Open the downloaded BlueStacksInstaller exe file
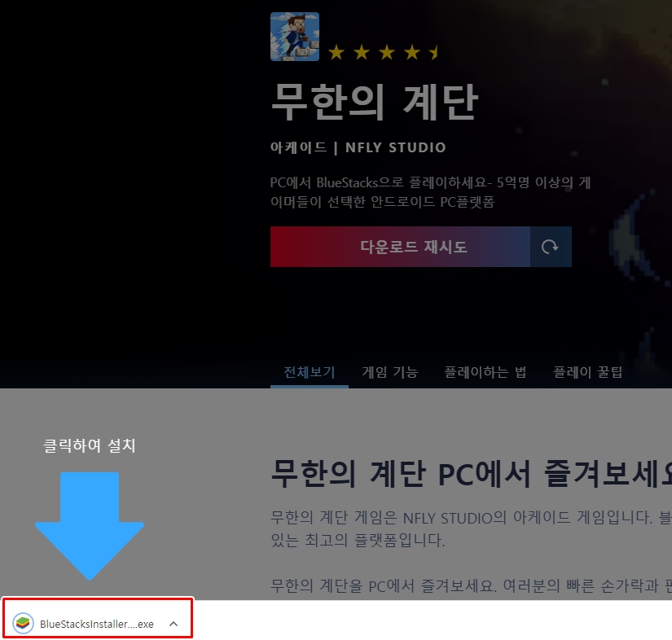The image size is (672, 640). point(96,624)
